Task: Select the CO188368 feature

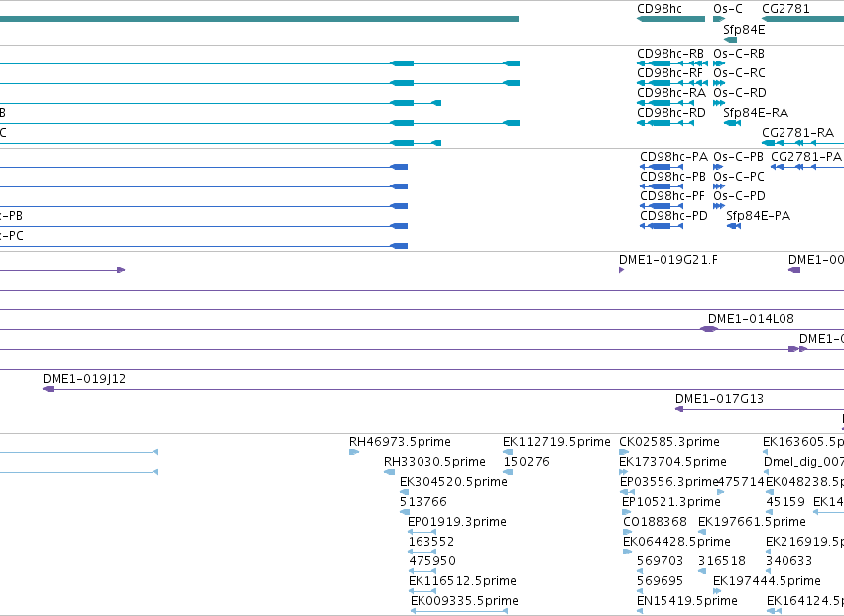Action: pyautogui.click(x=627, y=532)
